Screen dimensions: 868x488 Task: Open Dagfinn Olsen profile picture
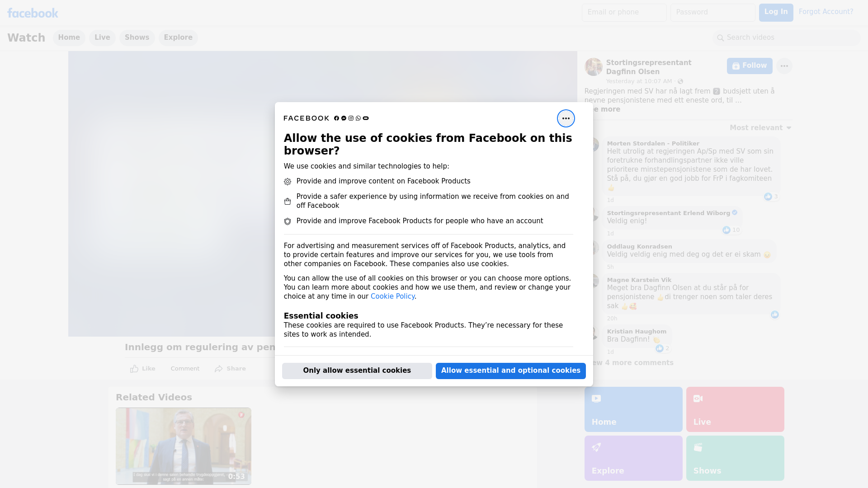point(593,67)
